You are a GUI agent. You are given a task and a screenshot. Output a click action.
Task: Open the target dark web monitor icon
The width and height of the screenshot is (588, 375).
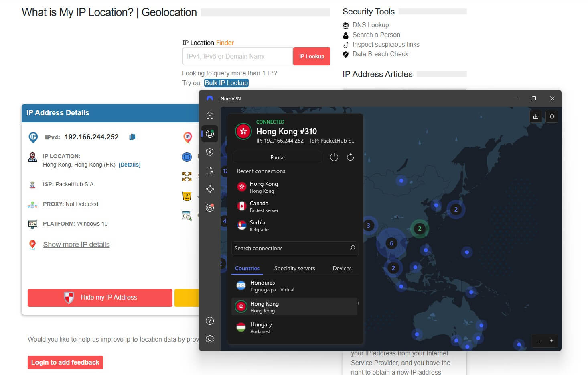(210, 208)
